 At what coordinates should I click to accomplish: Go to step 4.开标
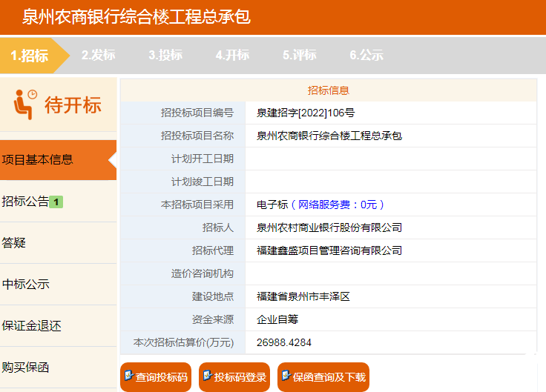[232, 55]
